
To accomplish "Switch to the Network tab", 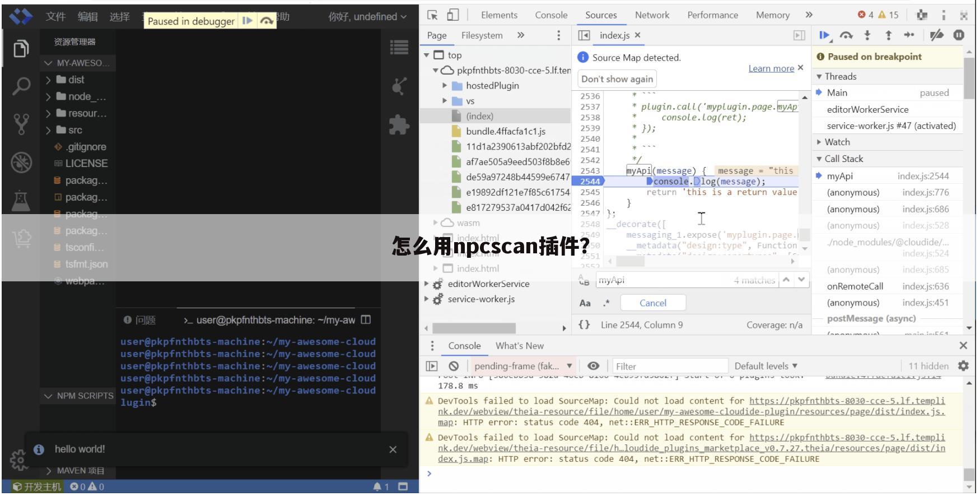I will coord(652,15).
